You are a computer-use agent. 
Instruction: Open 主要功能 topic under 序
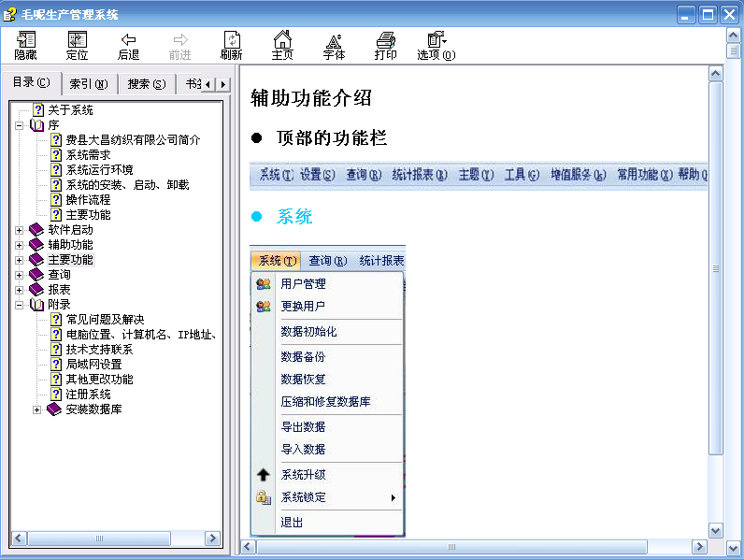(x=88, y=215)
